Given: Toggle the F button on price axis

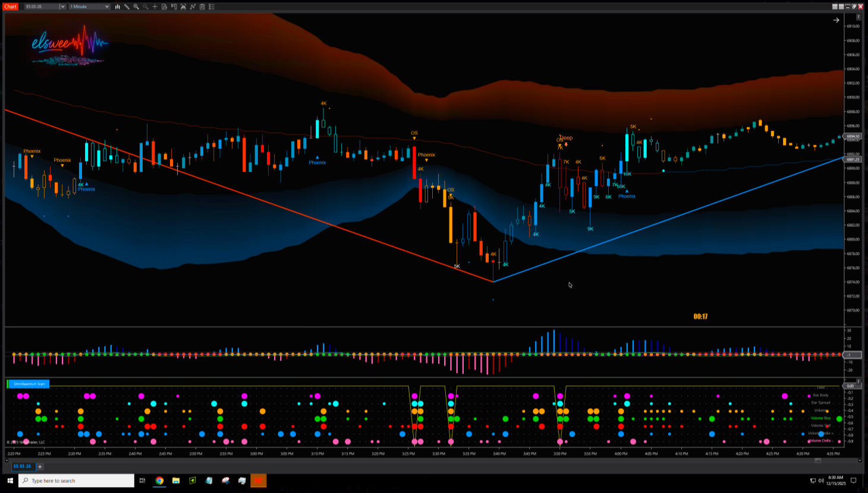Looking at the screenshot, I should click(x=858, y=17).
